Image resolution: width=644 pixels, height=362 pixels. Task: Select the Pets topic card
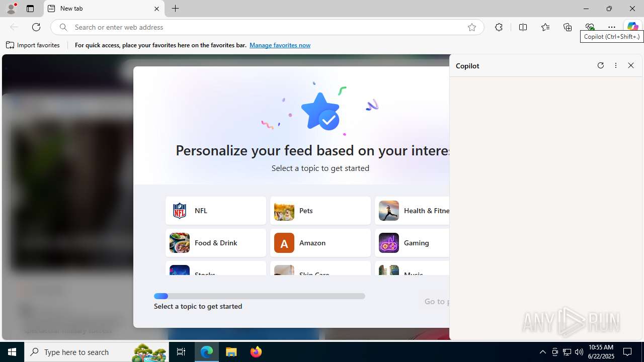point(320,211)
